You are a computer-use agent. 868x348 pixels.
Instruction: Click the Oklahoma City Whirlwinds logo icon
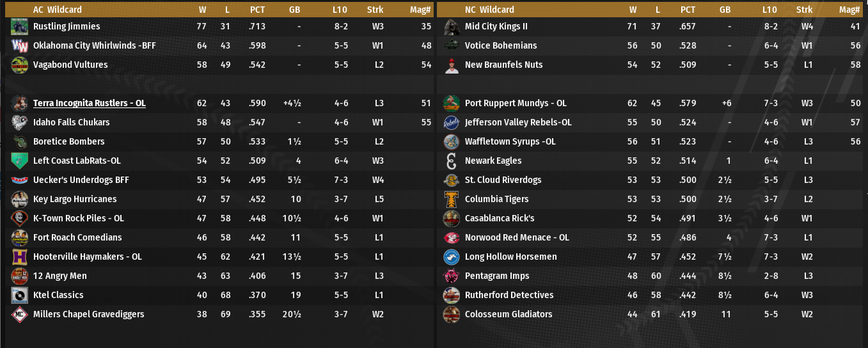pyautogui.click(x=19, y=46)
